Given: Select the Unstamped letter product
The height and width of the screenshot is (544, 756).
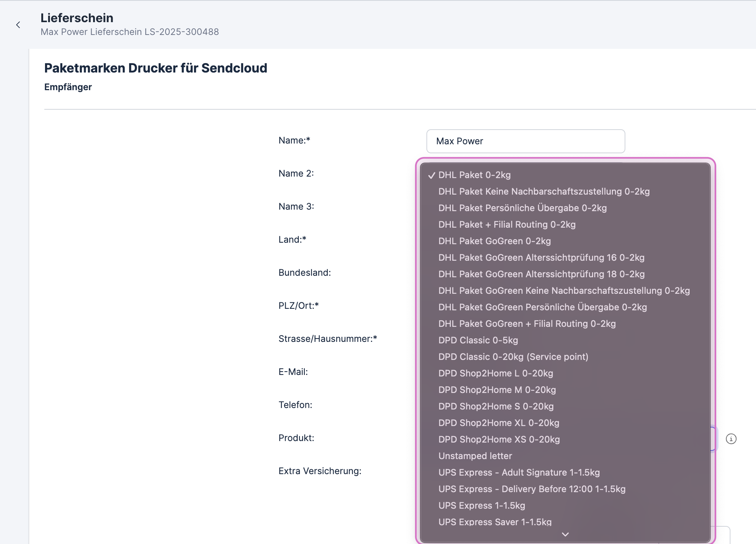Looking at the screenshot, I should (x=475, y=456).
